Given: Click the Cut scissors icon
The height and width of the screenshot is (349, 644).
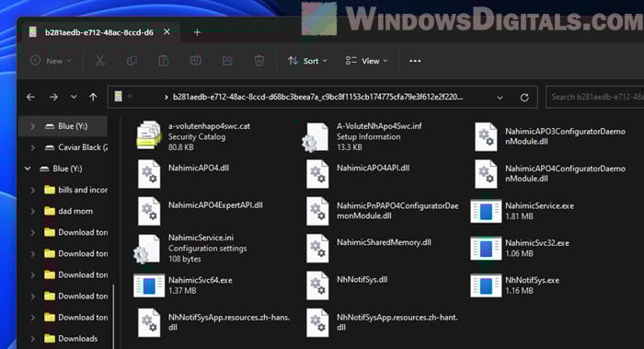Looking at the screenshot, I should 99,61.
